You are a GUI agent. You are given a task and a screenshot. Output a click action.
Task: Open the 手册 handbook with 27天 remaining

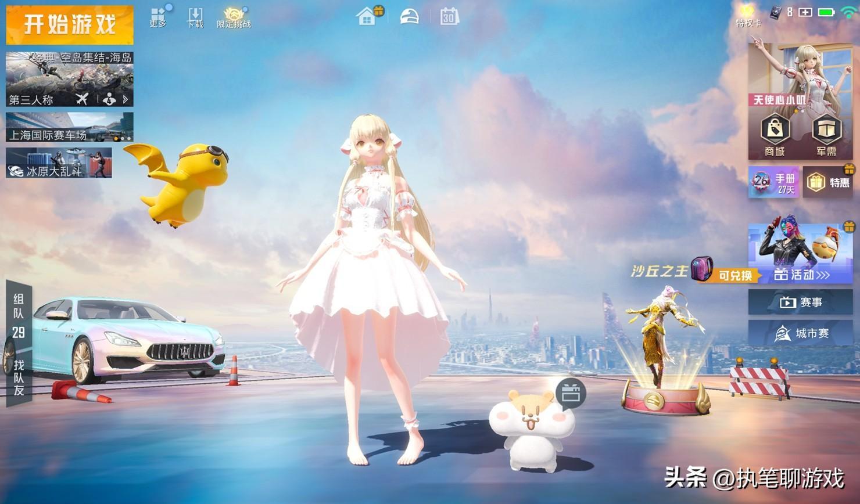pos(773,182)
